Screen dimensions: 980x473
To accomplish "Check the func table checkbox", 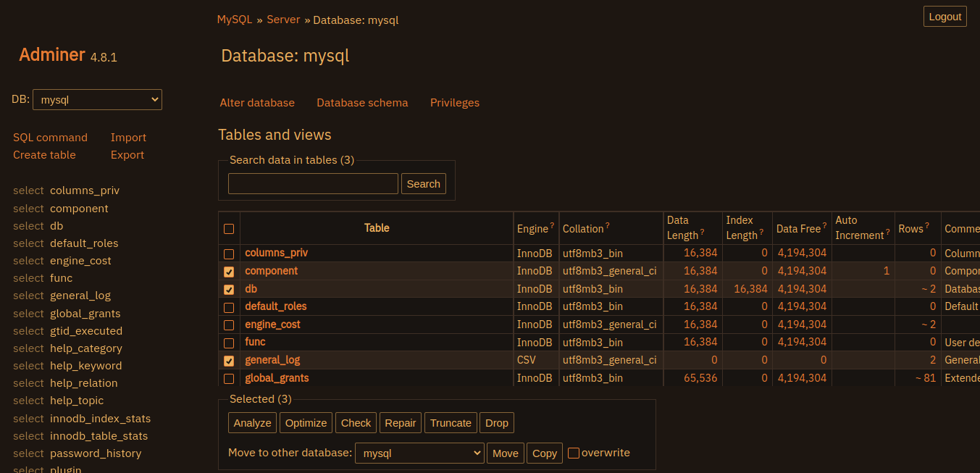I will [x=229, y=343].
